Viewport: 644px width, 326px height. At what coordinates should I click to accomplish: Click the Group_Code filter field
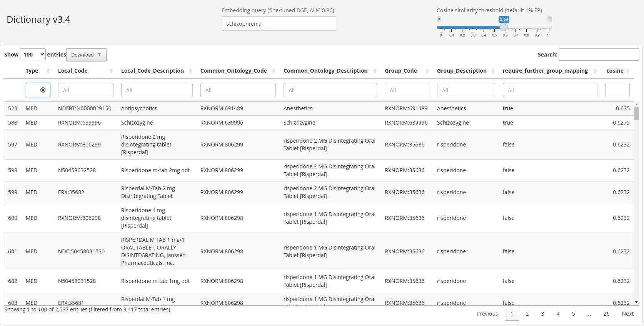407,90
